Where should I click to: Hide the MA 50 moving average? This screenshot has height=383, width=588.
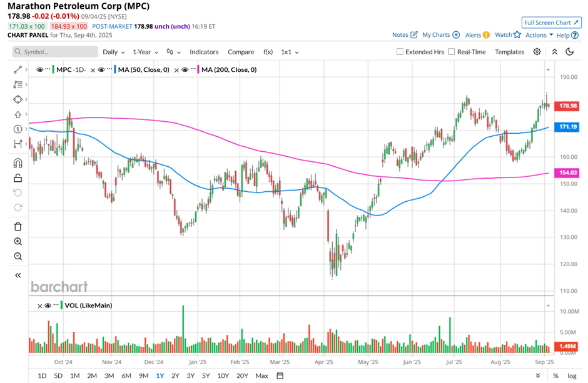(101, 69)
